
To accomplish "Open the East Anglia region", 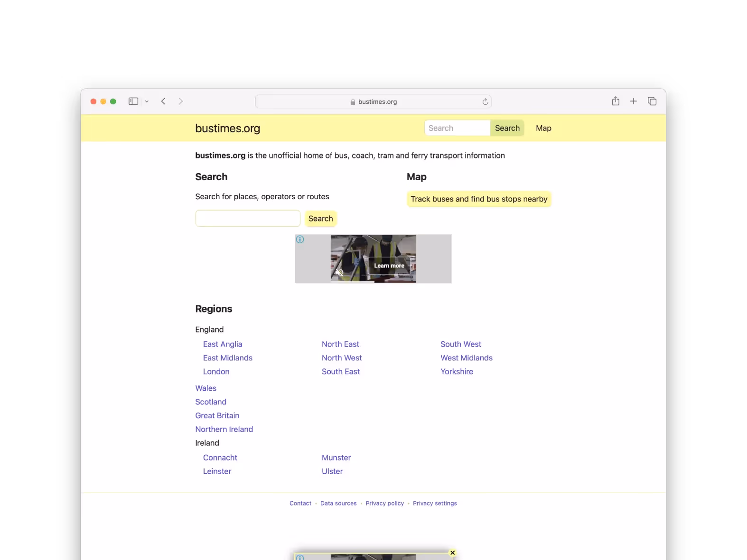I will coord(223,344).
